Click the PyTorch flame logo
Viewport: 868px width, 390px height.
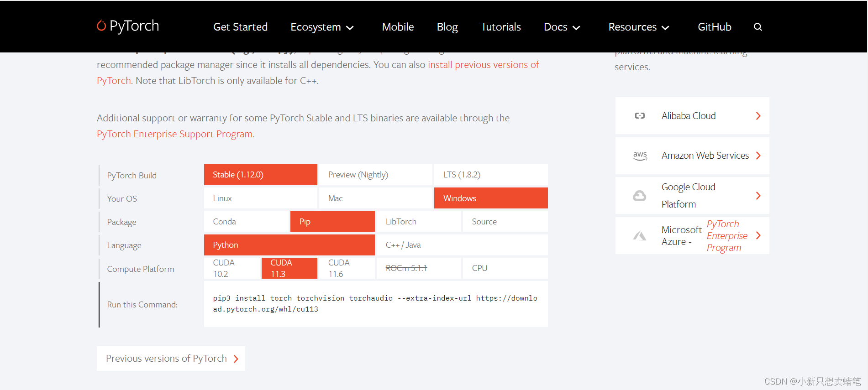[101, 26]
